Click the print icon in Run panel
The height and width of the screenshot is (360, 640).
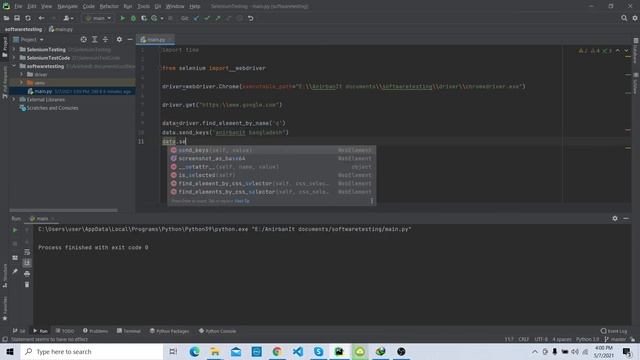coord(27,273)
